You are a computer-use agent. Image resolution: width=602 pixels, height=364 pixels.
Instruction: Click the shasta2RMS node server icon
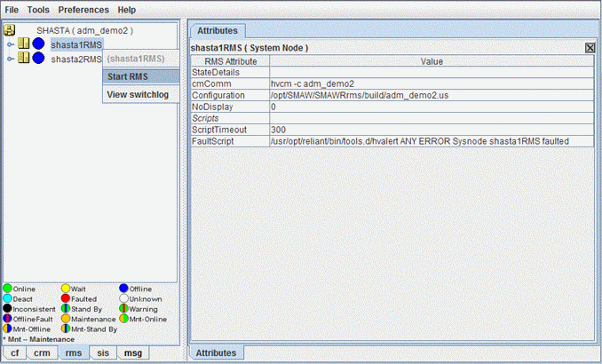click(24, 58)
